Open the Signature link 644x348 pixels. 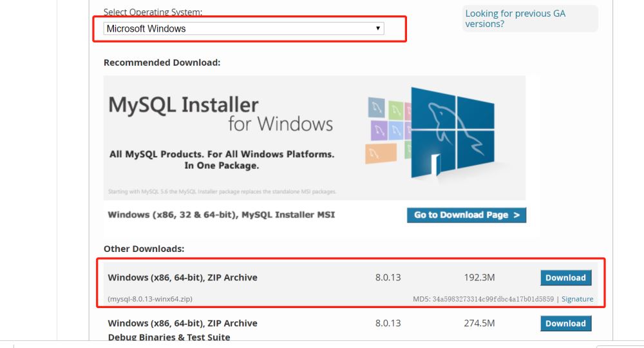(577, 299)
